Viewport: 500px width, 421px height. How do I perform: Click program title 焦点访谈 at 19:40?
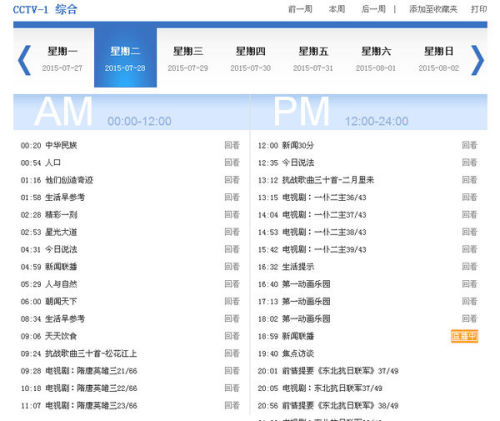coord(298,353)
